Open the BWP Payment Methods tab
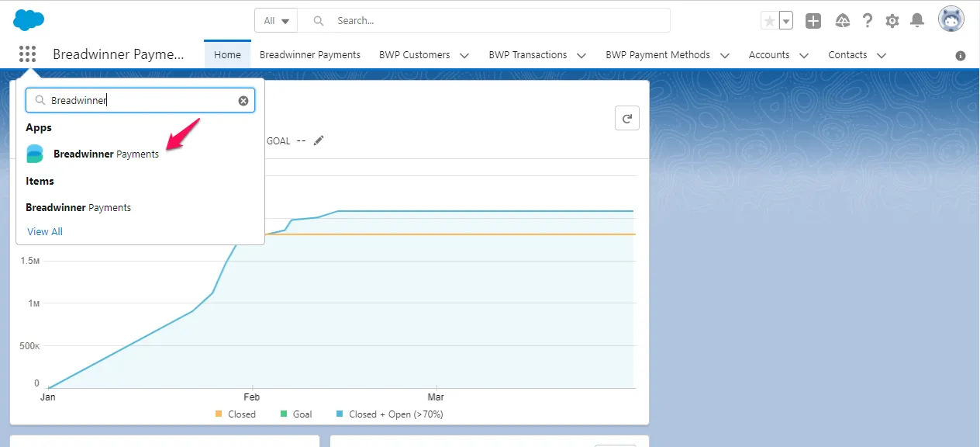The height and width of the screenshot is (447, 980). [x=657, y=54]
